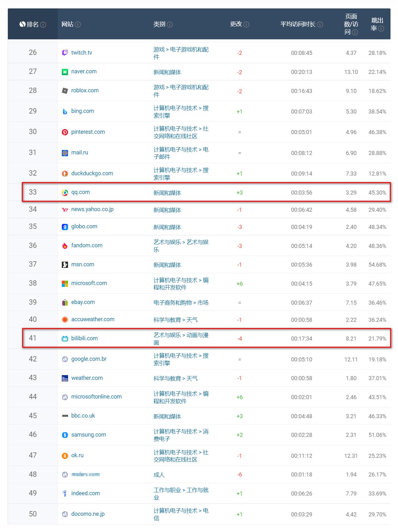398x532 pixels.
Task: Click the info icon next to 更改 header
Action: [246, 24]
